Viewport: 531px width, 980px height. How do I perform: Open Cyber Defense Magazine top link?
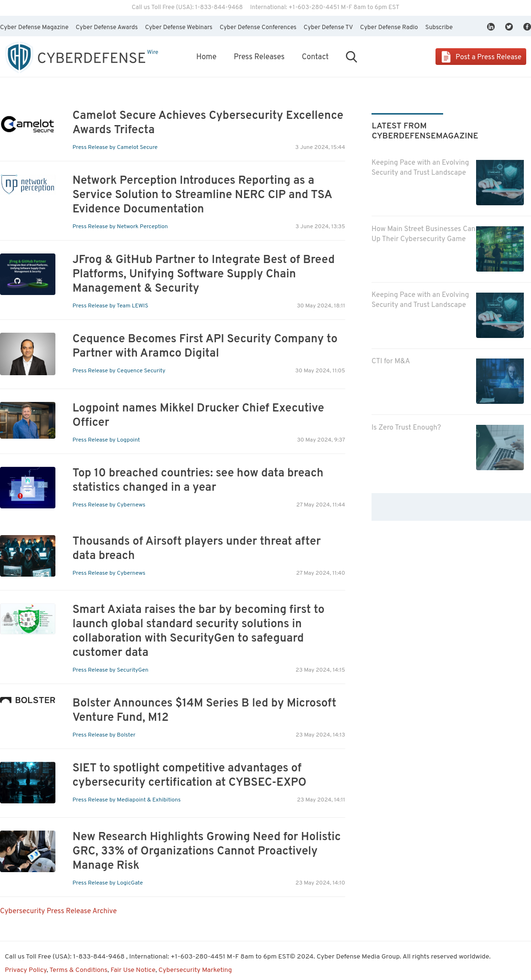pos(34,27)
